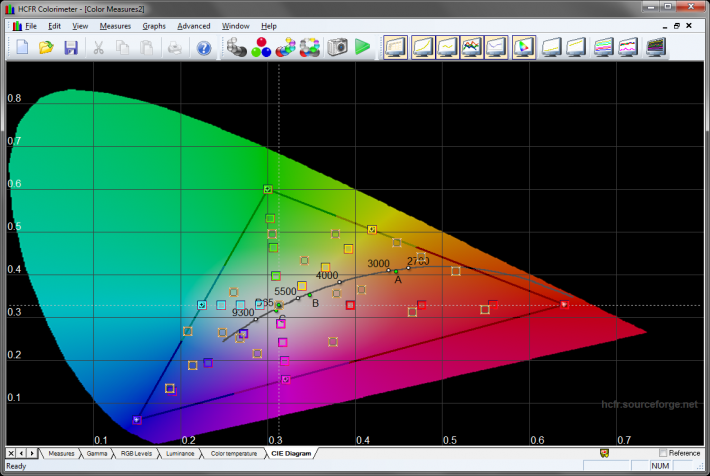Click monitor icon with horizontal multicolor lines
Image resolution: width=710 pixels, height=476 pixels.
604,47
